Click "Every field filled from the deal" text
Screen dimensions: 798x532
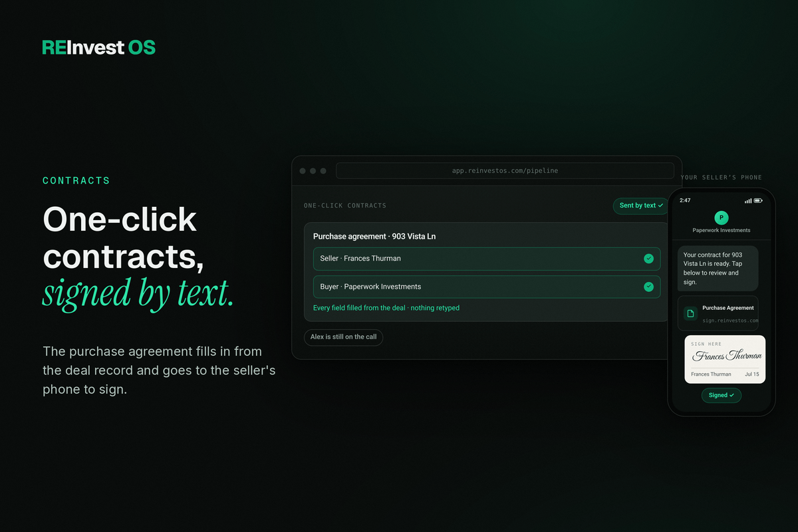(359, 308)
